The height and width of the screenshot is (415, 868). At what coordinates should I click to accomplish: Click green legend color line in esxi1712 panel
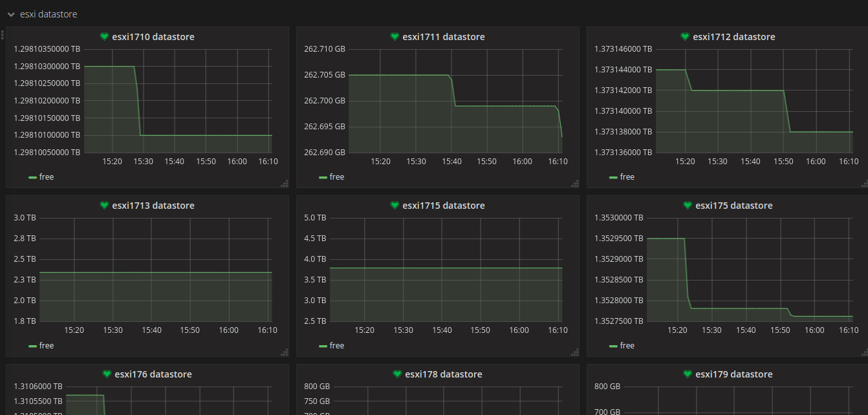coord(613,178)
